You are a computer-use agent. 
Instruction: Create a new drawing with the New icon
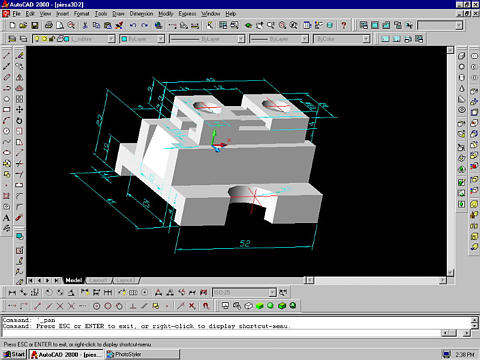[12, 25]
